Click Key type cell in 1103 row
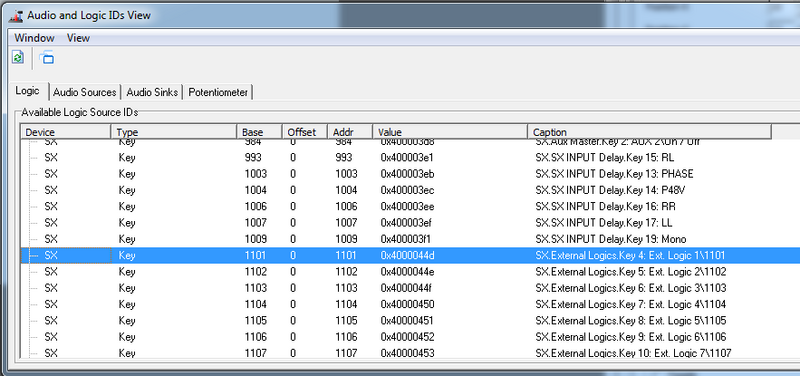 pos(127,288)
